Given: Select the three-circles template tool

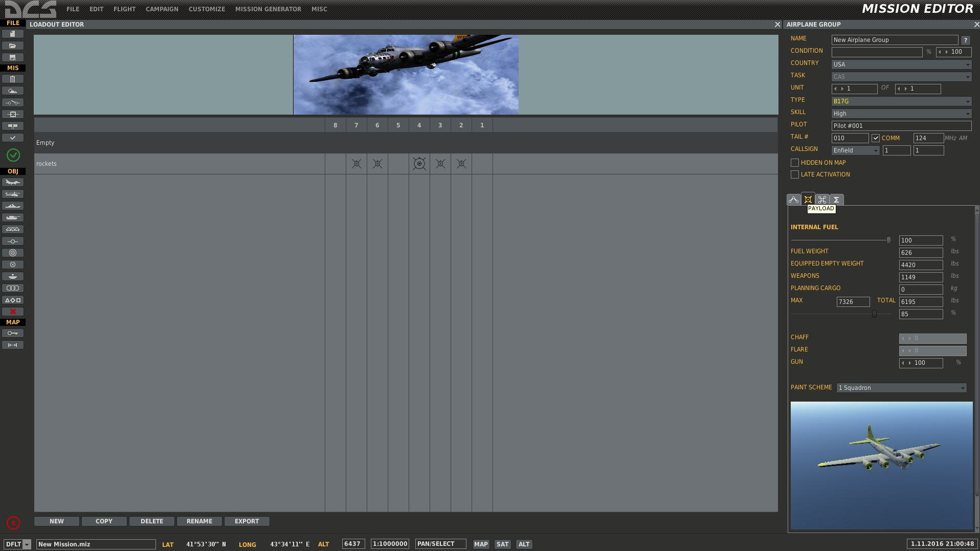Looking at the screenshot, I should click(x=13, y=288).
